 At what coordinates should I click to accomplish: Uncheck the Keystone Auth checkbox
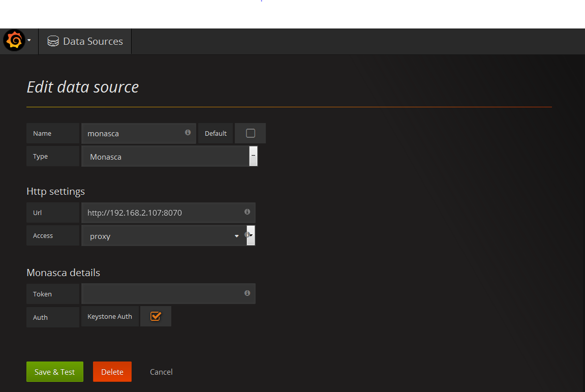(156, 316)
